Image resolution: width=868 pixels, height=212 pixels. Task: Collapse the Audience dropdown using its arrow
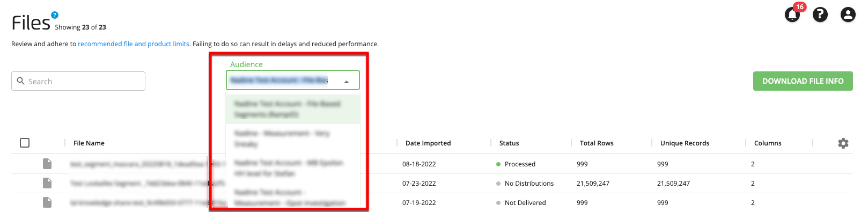coord(347,82)
